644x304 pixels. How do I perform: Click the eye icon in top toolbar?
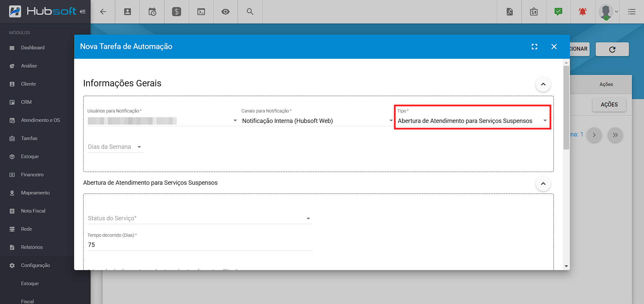225,12
